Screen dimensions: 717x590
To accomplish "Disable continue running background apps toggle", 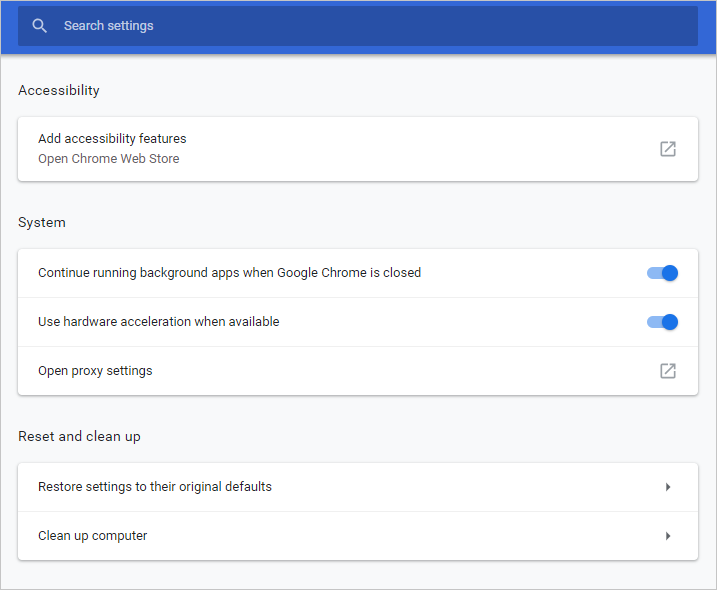I will coord(663,273).
